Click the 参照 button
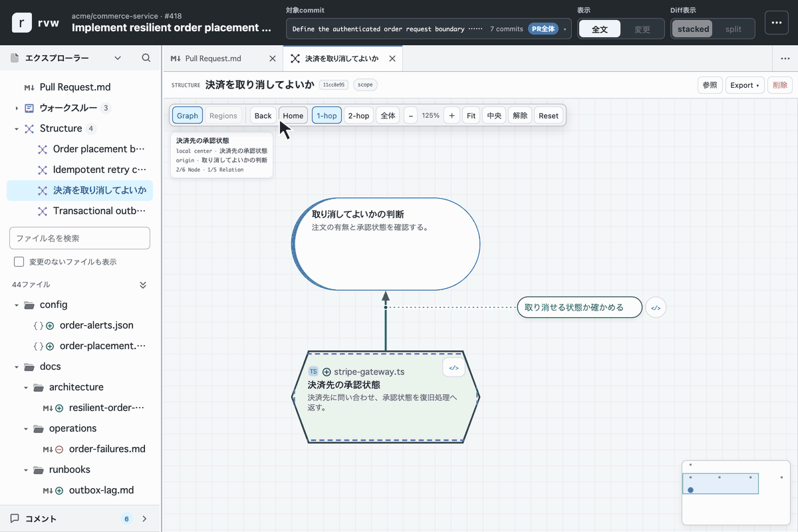The image size is (798, 532). coord(710,85)
